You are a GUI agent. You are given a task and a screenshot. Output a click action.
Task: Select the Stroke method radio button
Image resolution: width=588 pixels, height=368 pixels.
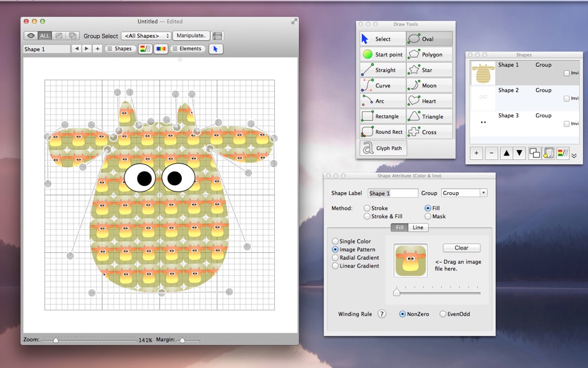[376, 208]
